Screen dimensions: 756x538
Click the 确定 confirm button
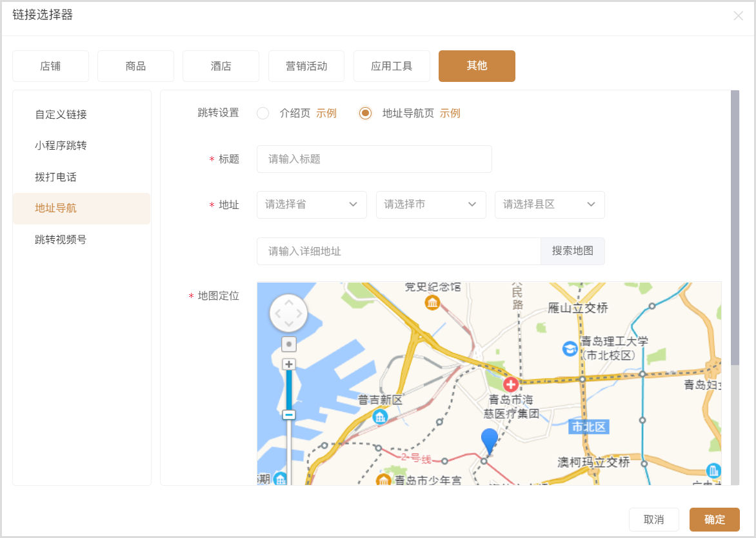tap(714, 520)
